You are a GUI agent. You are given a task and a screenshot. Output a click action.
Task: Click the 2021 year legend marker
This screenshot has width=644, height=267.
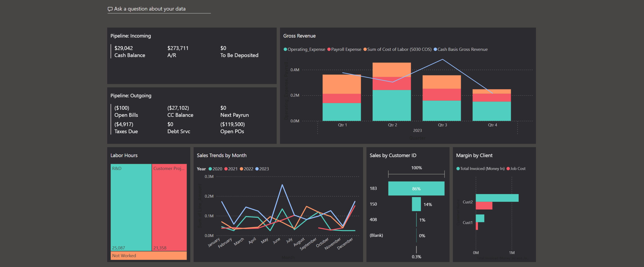coord(226,169)
